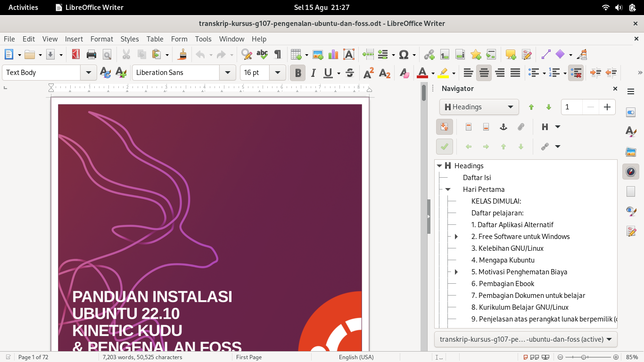The image size is (644, 362).
Task: Insert Comment icon
Action: point(511,55)
